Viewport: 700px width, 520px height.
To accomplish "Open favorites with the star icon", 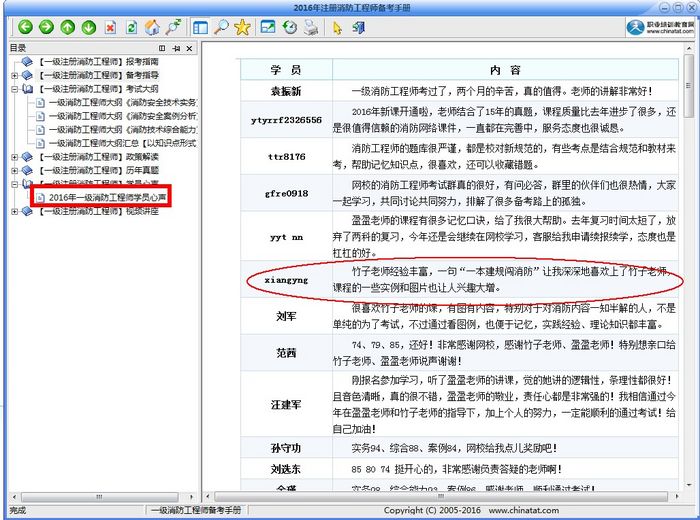I will click(x=242, y=27).
